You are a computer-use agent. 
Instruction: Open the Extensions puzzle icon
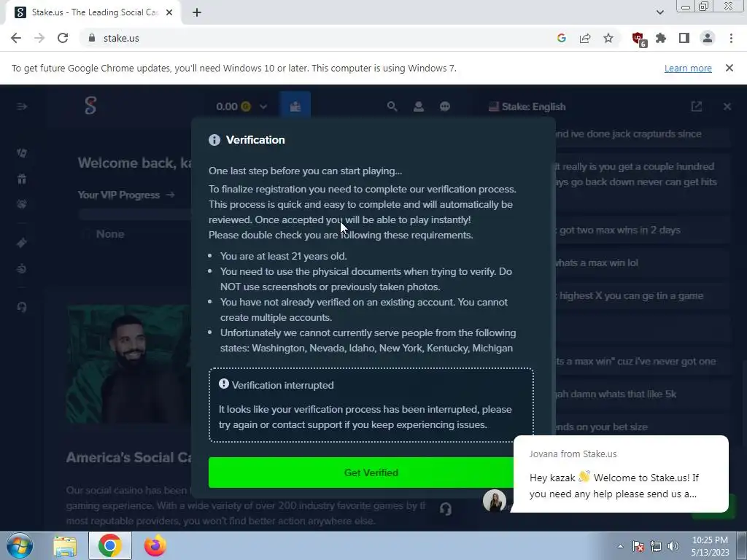click(x=661, y=38)
